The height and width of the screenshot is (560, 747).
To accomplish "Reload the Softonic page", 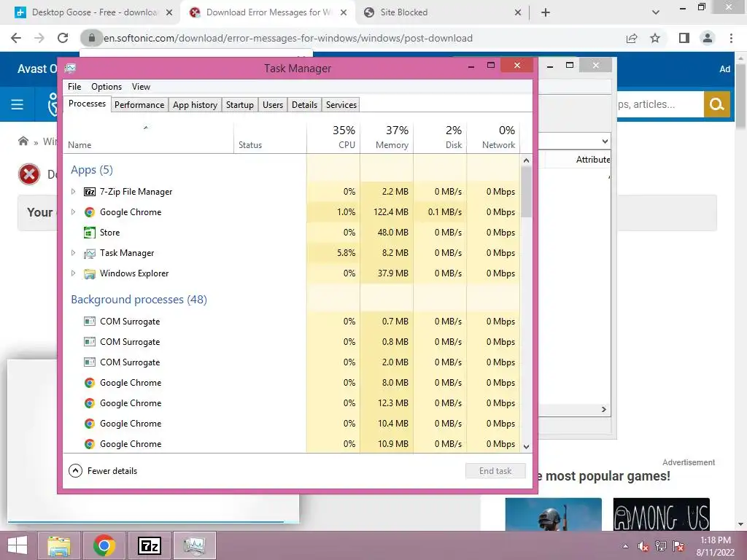I will (63, 38).
